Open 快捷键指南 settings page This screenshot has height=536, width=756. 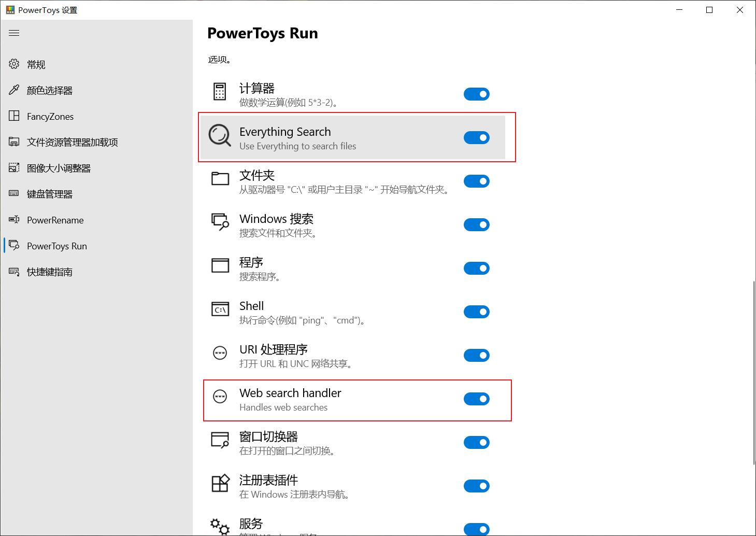(96, 272)
